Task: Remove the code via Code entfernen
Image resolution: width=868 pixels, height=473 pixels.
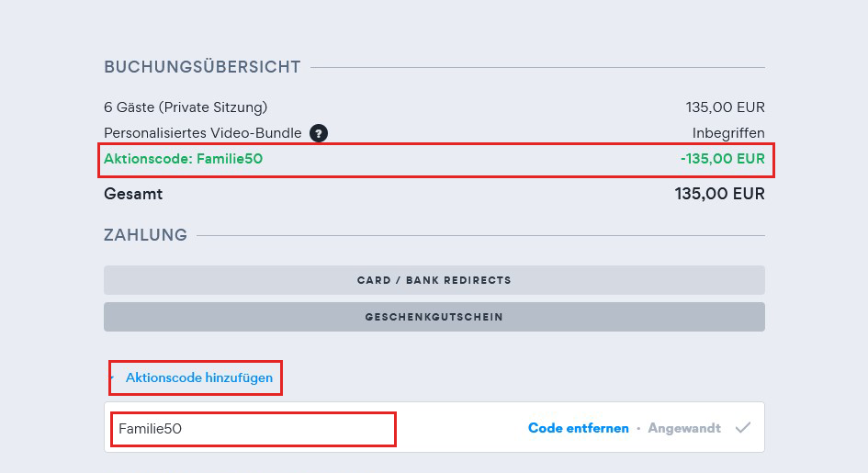Action: pos(579,428)
